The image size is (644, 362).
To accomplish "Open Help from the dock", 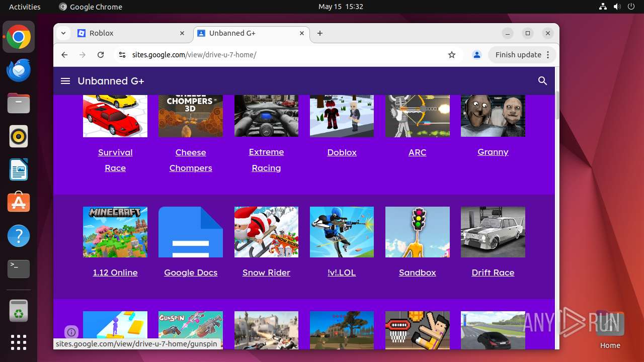I will tap(19, 236).
